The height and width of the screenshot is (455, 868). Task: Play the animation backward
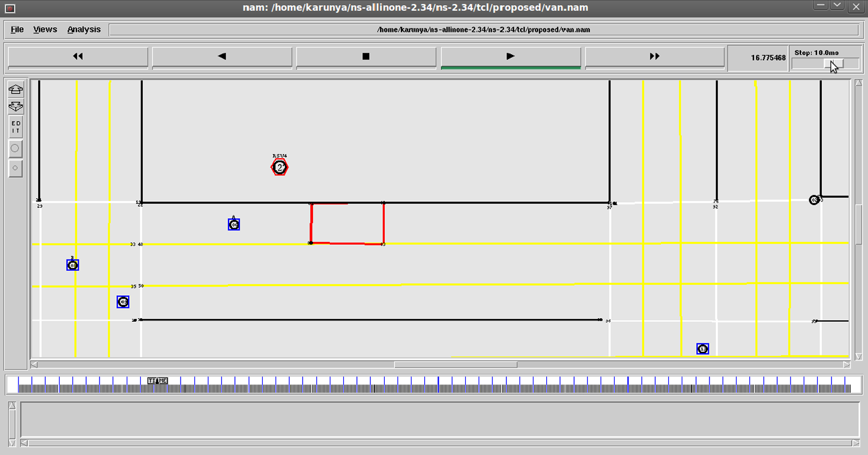tap(222, 57)
